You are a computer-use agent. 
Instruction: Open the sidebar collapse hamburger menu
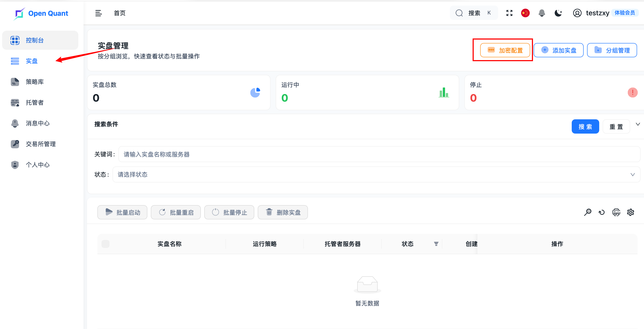point(98,13)
